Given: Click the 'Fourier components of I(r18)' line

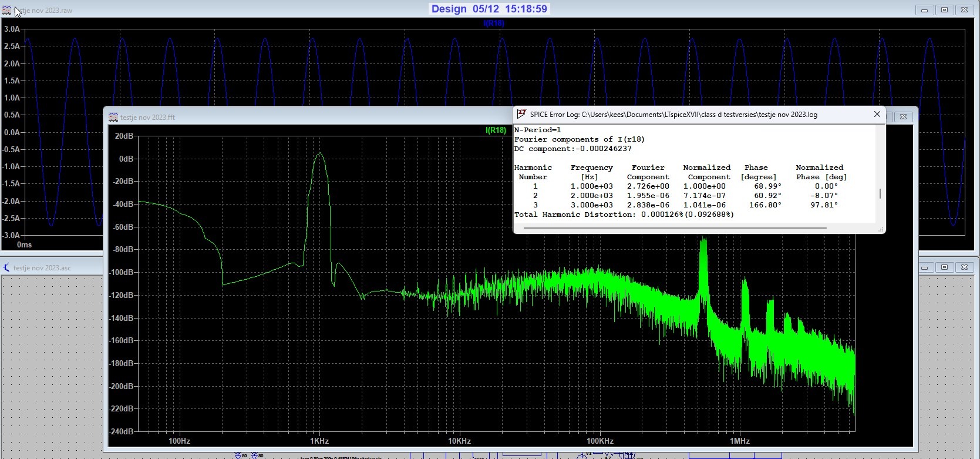Looking at the screenshot, I should (x=580, y=139).
